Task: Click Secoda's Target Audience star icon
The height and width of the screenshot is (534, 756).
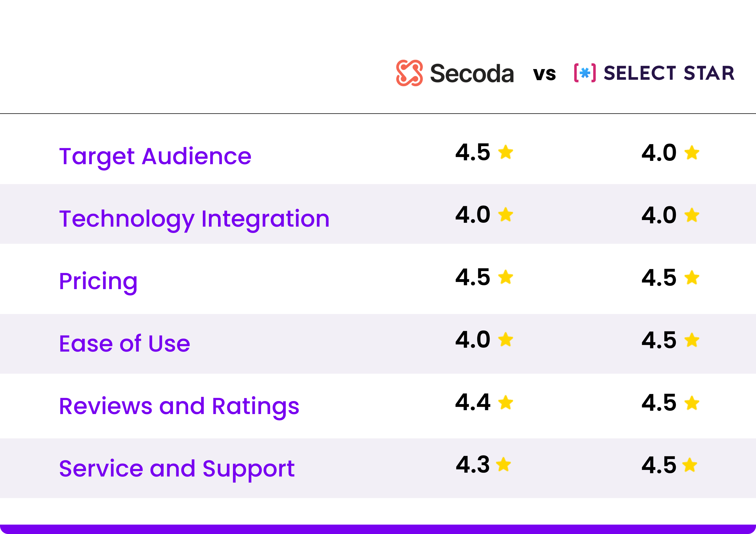Action: coord(505,153)
